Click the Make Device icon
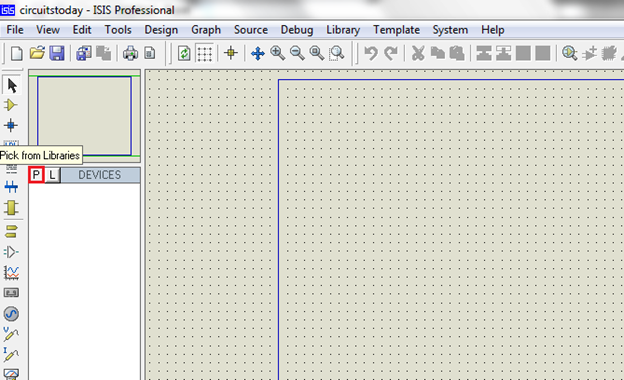 [x=589, y=53]
